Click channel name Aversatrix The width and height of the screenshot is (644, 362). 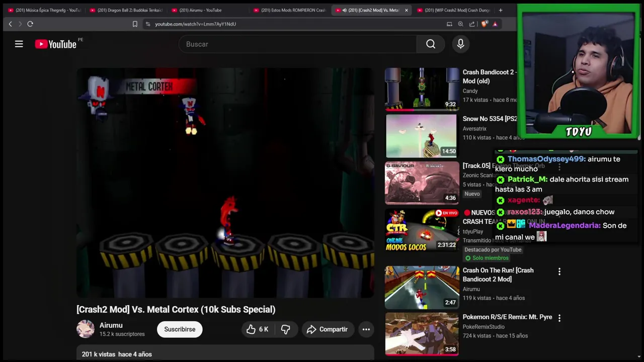[x=476, y=129]
